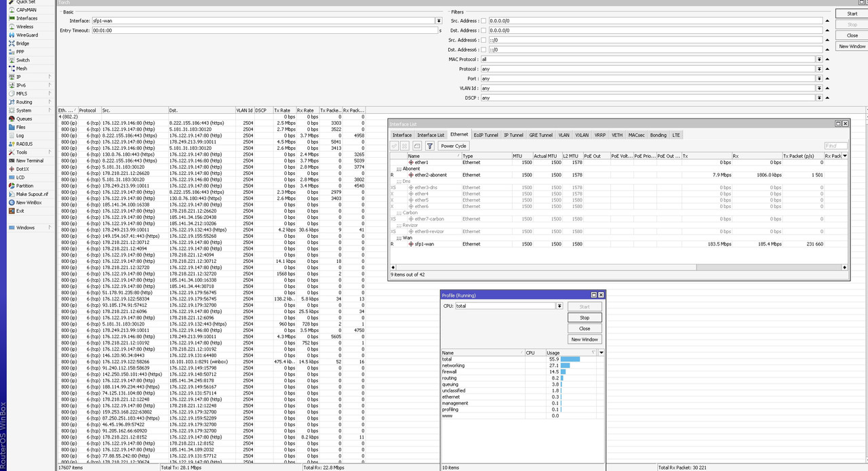Enable the Src. Address filter checkbox
Viewport: 868px width, 471px height.
coord(484,21)
